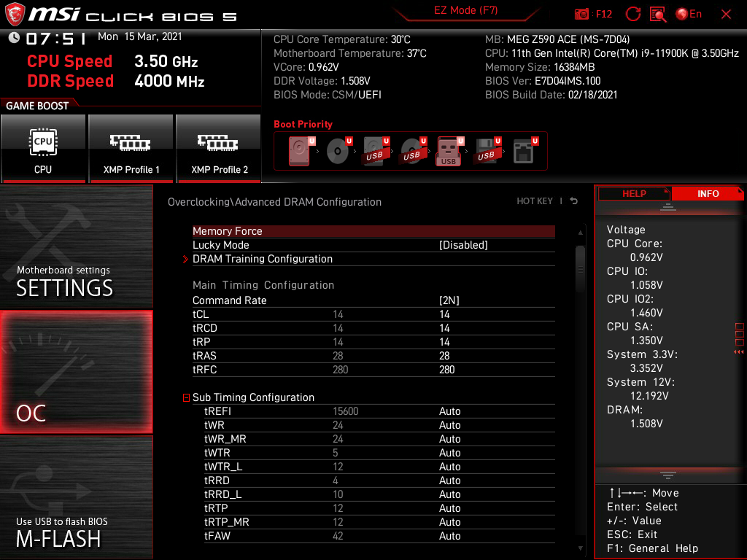Take a screenshot with the F12 camera icon

point(583,14)
